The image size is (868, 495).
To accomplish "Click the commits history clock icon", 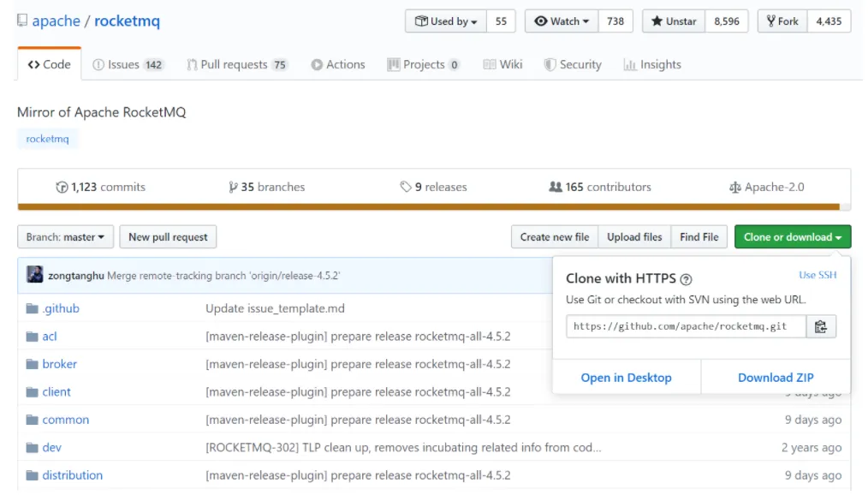I will point(62,188).
